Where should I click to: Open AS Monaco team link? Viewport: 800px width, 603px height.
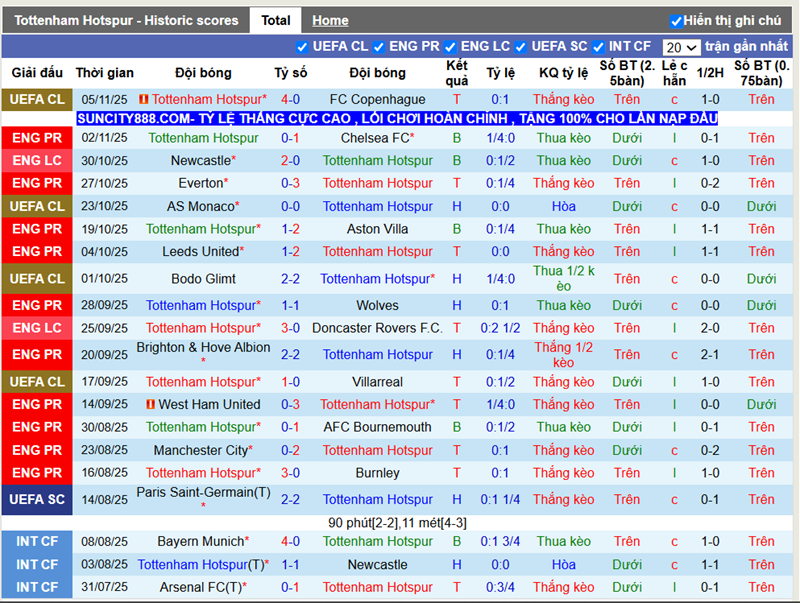point(203,206)
